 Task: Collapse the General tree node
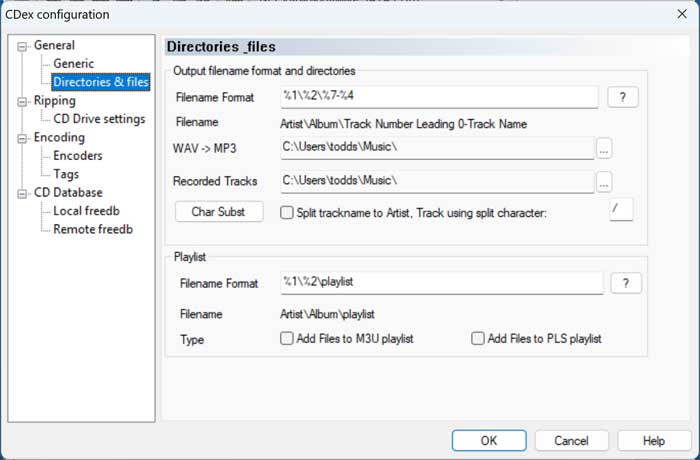[21, 46]
